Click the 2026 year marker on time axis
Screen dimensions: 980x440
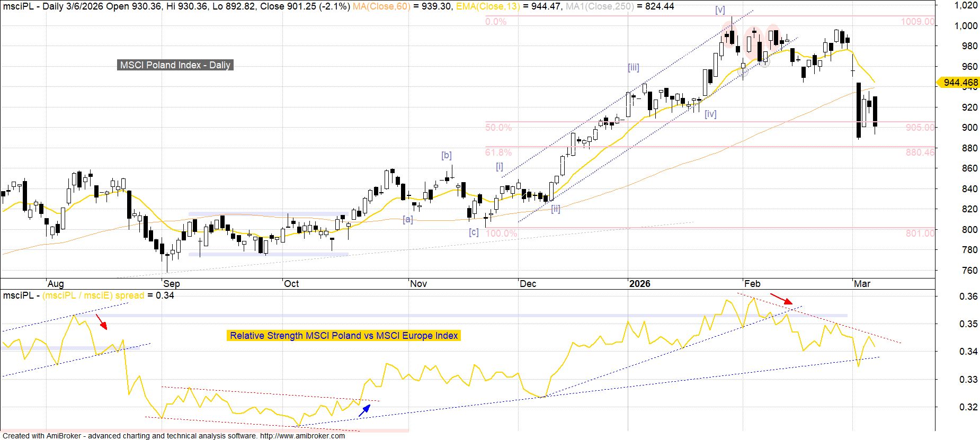640,284
